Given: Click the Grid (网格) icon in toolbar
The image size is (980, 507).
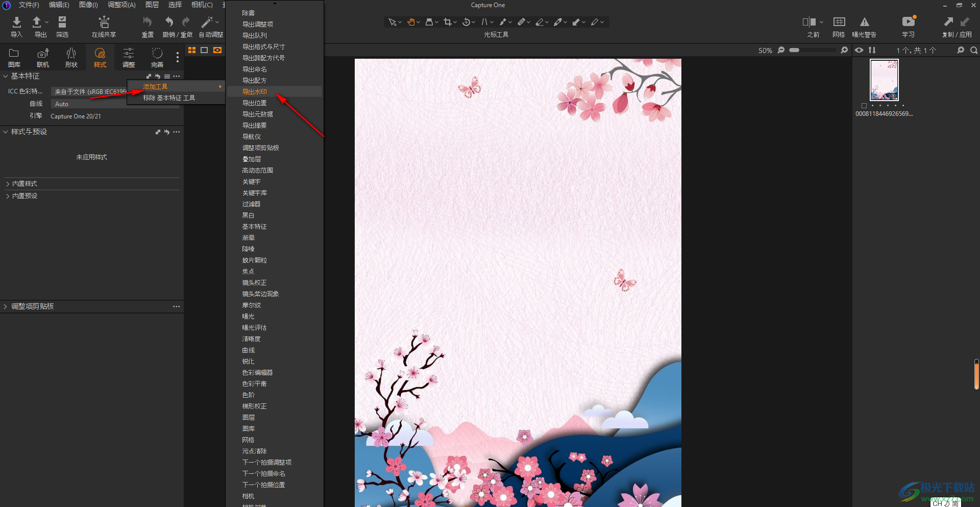Looking at the screenshot, I should pos(839,22).
